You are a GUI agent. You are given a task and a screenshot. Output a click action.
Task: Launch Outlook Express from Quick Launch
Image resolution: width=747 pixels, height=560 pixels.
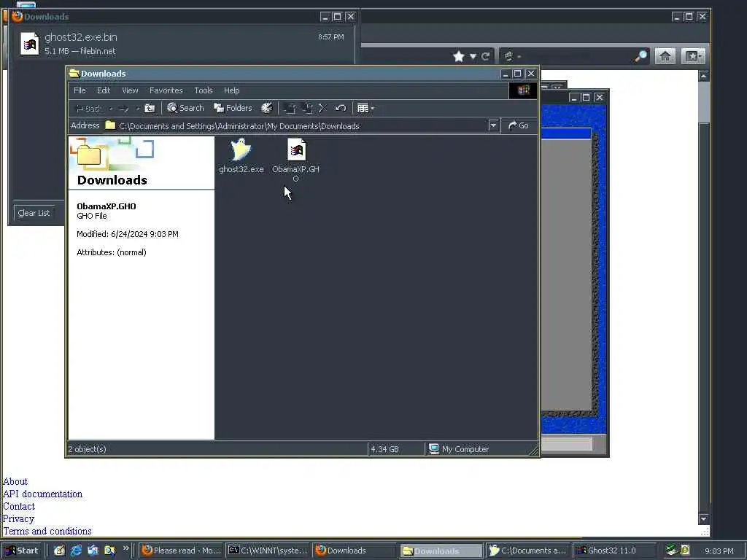click(93, 551)
